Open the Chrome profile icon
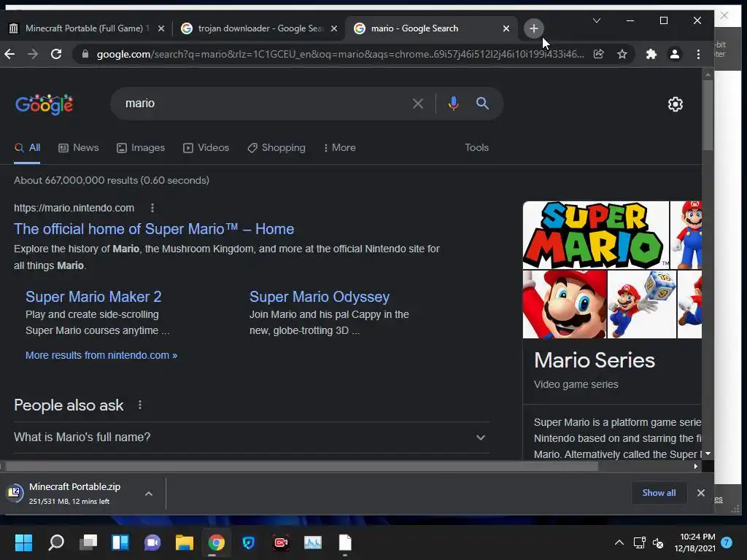The image size is (747, 560). click(675, 54)
